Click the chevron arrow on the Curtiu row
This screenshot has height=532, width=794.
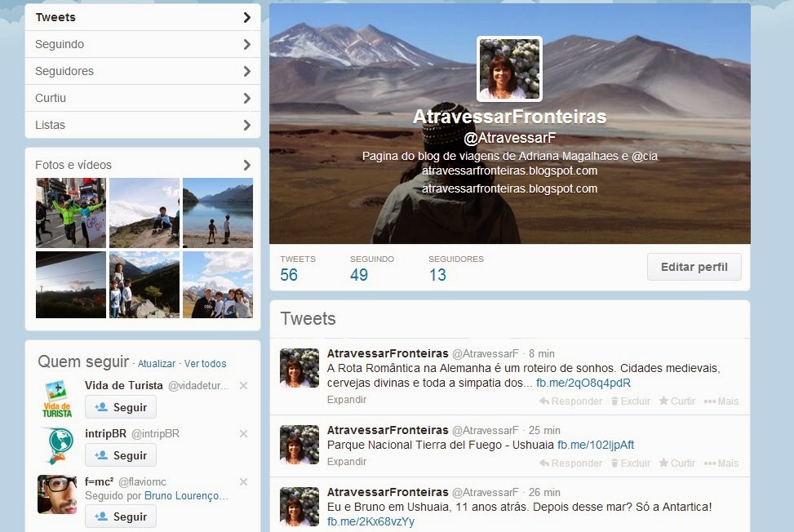[246, 98]
